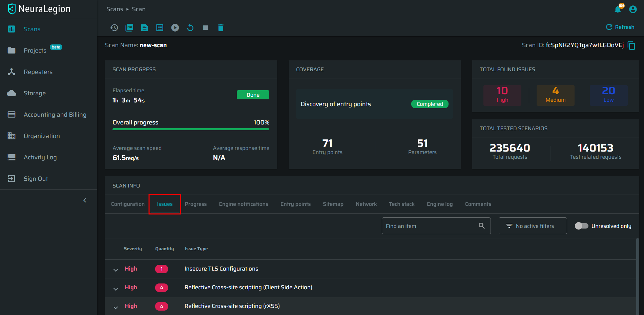Click the search magnifier icon
The image size is (644, 315).
coord(482,226)
